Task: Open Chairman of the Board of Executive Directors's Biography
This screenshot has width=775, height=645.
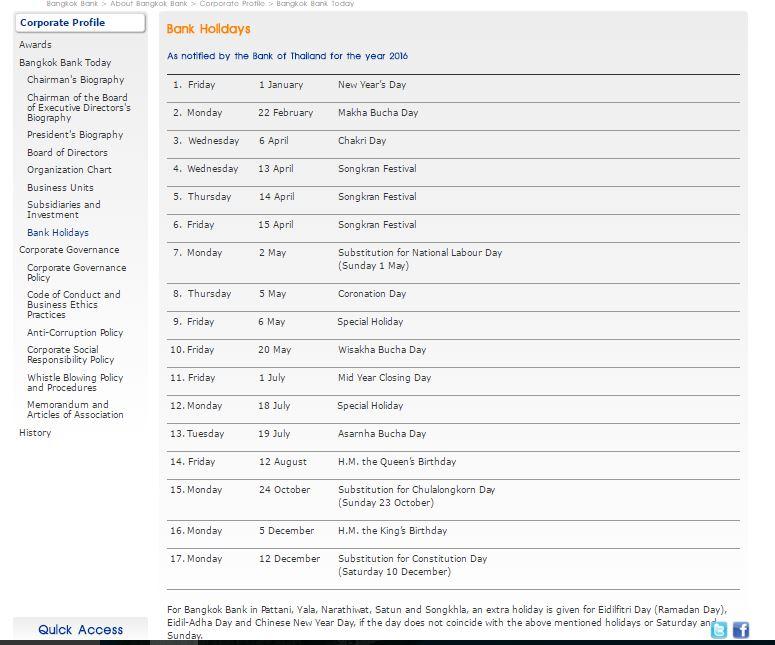Action: (x=79, y=108)
